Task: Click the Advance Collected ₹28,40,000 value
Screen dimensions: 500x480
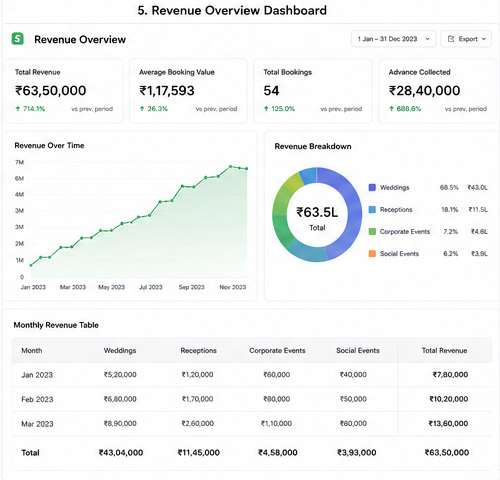Action: (x=424, y=91)
